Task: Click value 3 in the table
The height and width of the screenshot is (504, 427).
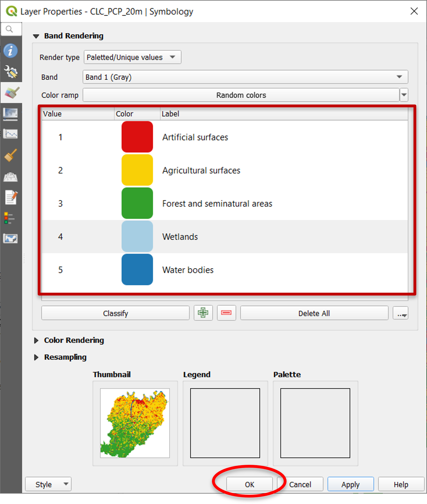Action: [60, 204]
